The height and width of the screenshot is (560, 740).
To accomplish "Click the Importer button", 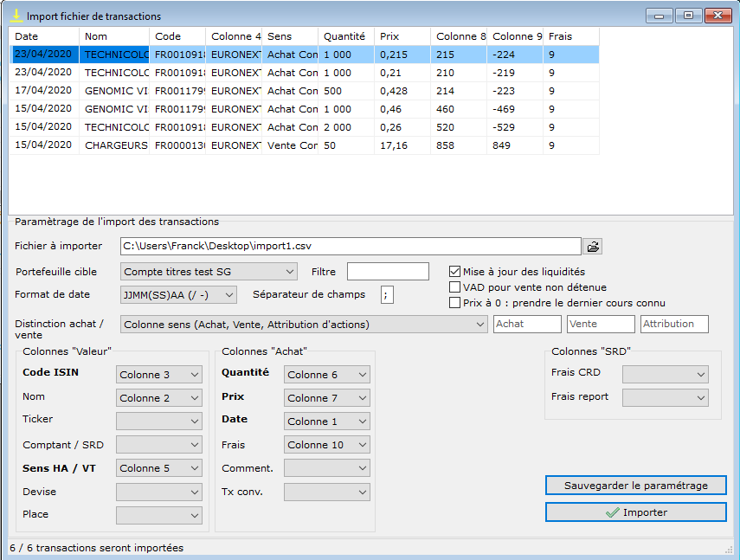I will click(x=635, y=512).
